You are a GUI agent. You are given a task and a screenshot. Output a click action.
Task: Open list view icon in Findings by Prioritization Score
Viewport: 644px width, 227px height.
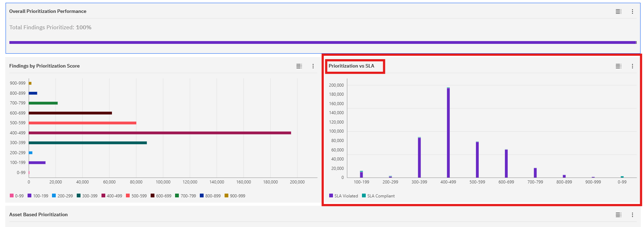(299, 66)
